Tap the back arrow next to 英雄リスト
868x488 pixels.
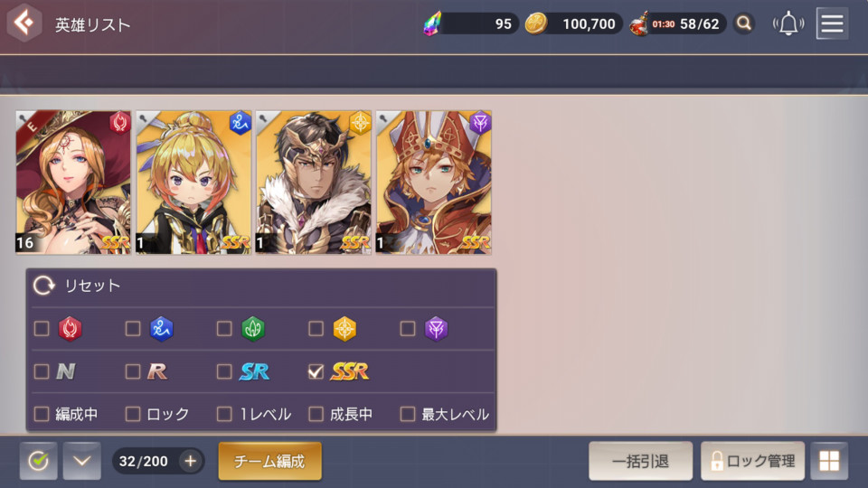click(x=24, y=23)
